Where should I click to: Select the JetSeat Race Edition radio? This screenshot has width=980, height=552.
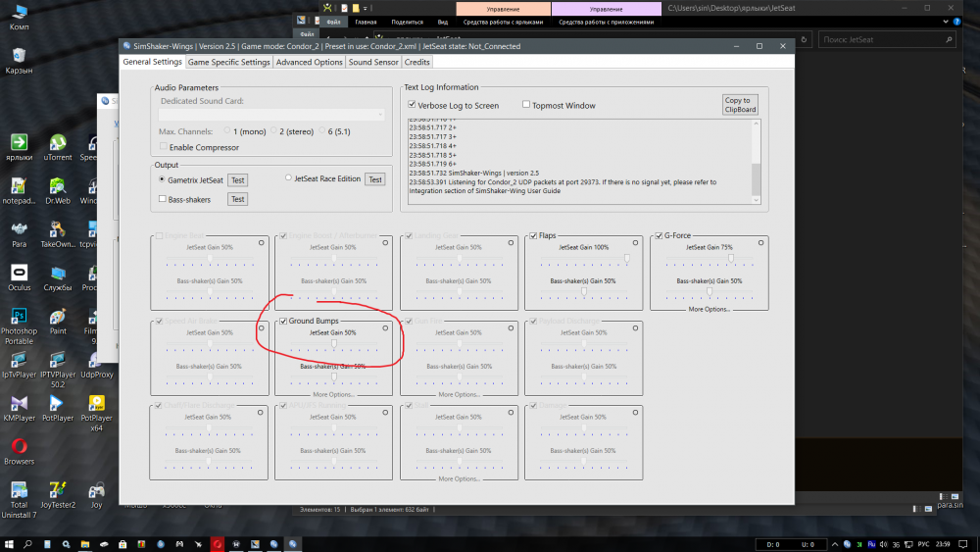tap(288, 178)
